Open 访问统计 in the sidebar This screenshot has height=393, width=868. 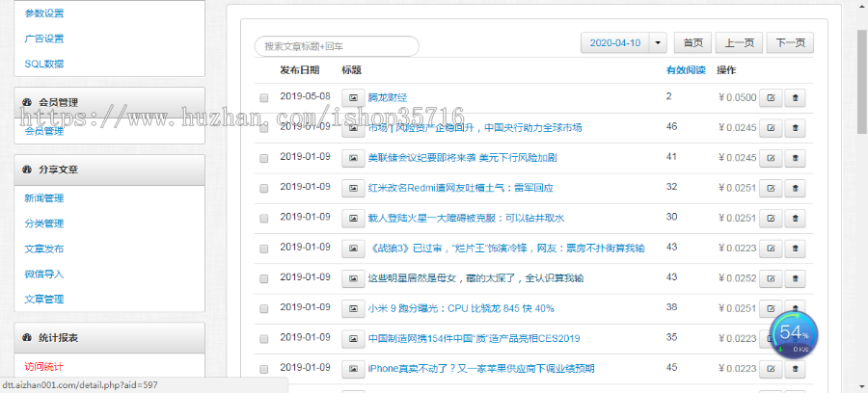pyautogui.click(x=44, y=366)
